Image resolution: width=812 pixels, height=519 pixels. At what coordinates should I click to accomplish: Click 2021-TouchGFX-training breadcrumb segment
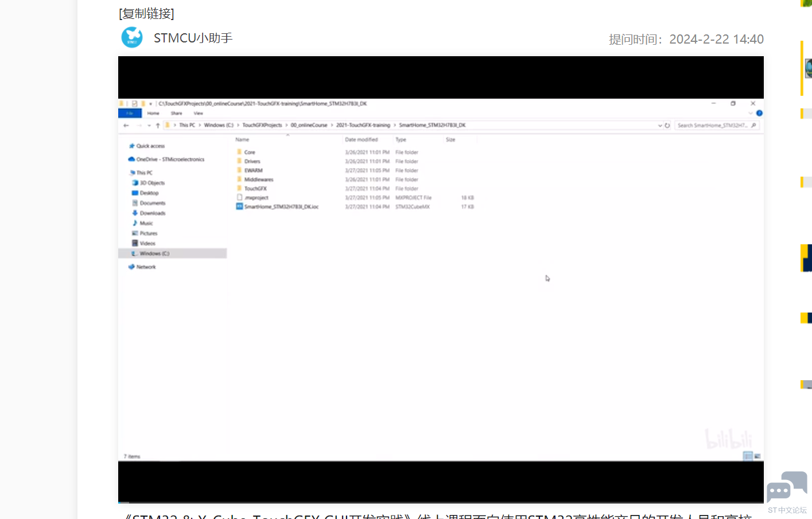pyautogui.click(x=363, y=125)
